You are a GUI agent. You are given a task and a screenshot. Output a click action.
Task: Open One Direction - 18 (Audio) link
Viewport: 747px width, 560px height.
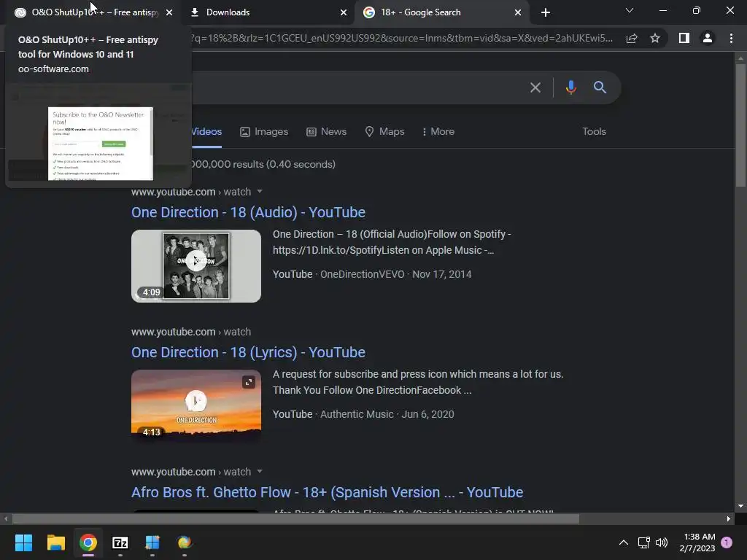(x=248, y=212)
